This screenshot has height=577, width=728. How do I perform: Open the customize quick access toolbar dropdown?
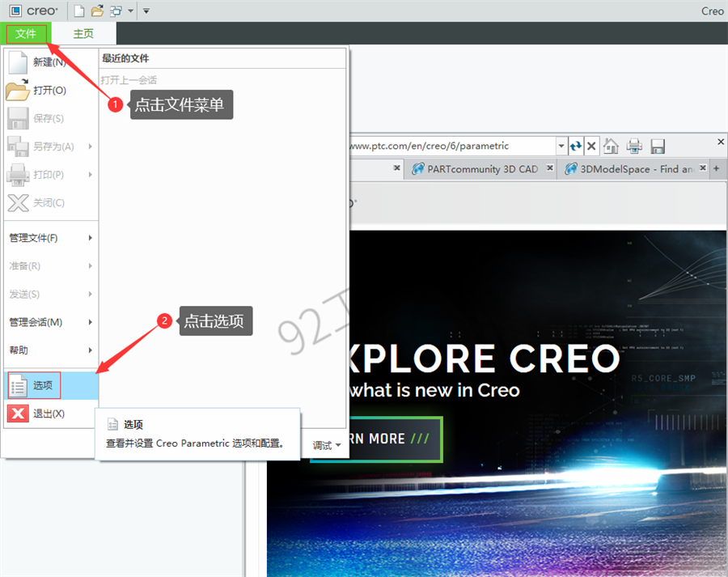tap(146, 11)
